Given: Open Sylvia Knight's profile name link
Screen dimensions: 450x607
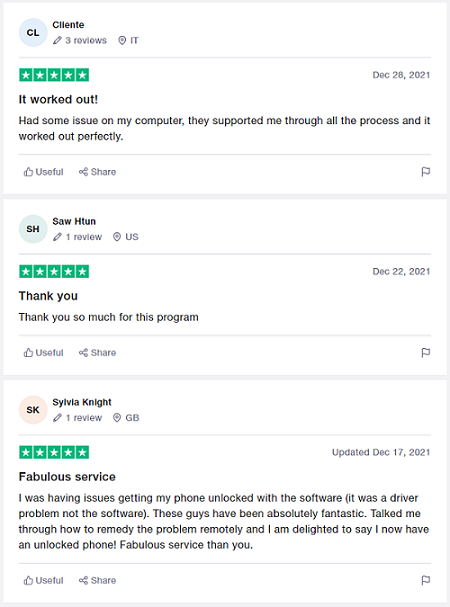Looking at the screenshot, I should [82, 402].
